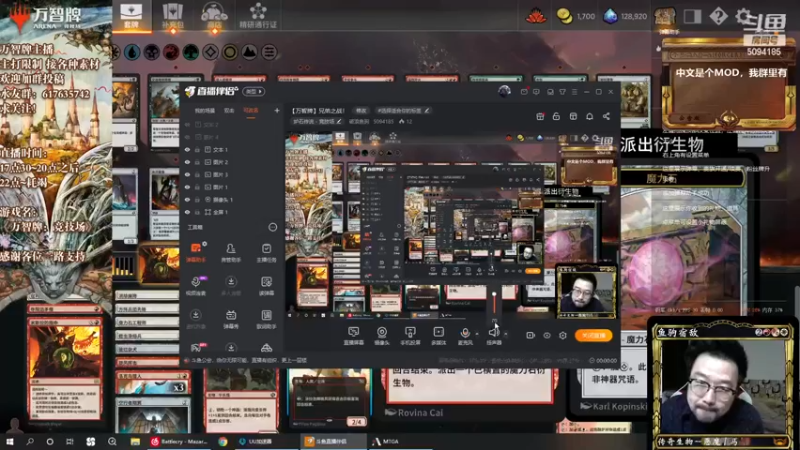The width and height of the screenshot is (800, 450).
Task: Hide the 图片 1 layer
Action: (x=187, y=187)
